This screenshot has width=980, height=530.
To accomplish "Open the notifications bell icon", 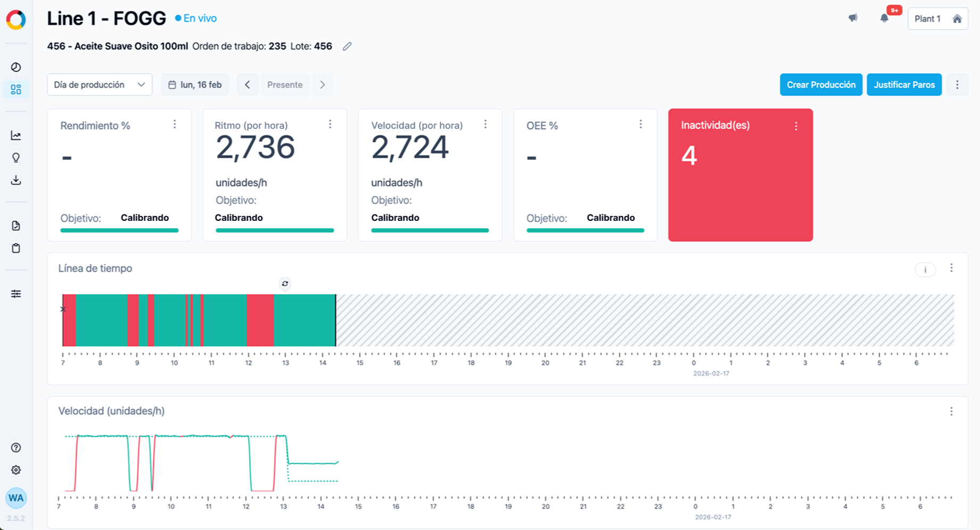I will (884, 18).
